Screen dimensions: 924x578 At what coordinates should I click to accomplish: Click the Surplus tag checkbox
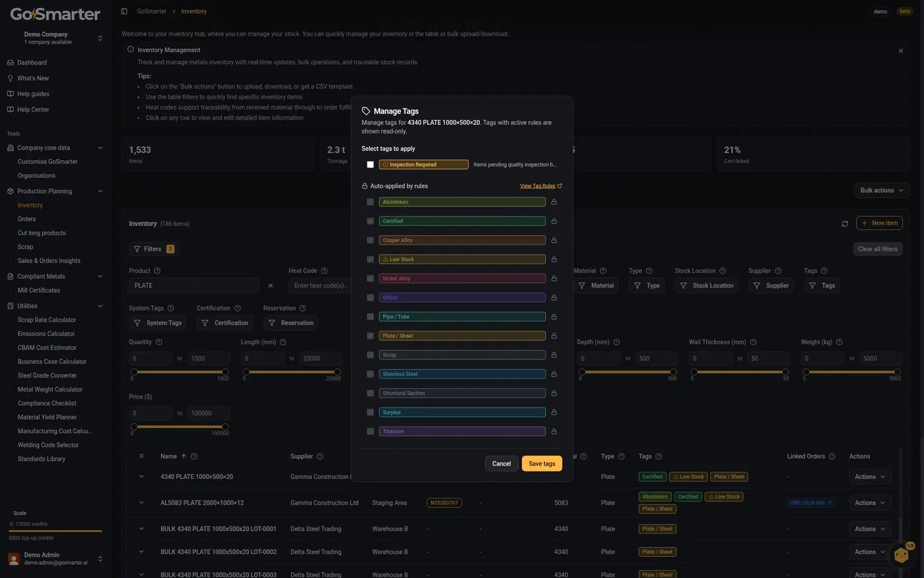[370, 412]
